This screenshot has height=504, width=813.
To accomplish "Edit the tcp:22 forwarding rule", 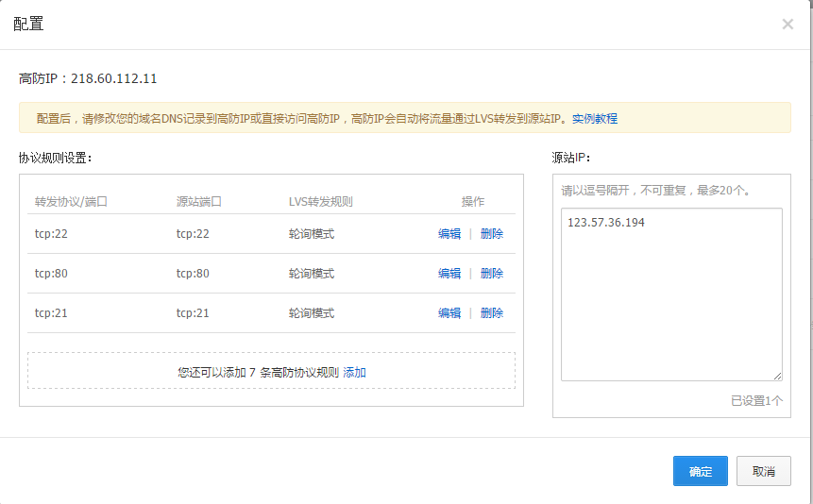I will (449, 234).
